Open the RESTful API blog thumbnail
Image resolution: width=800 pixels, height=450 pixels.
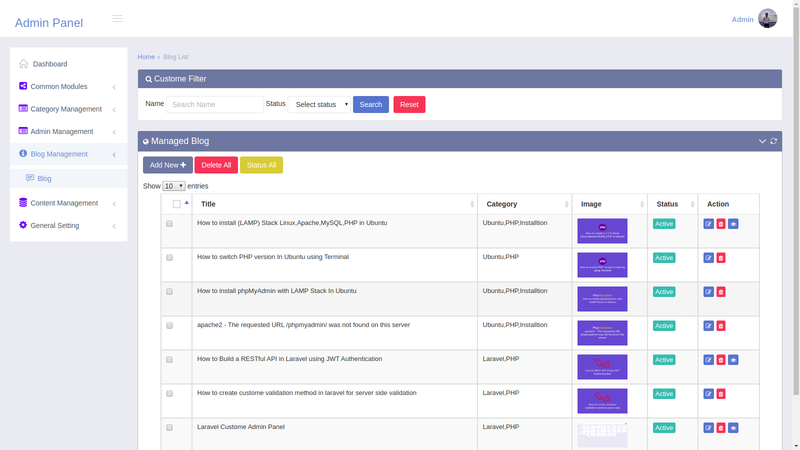(x=602, y=367)
